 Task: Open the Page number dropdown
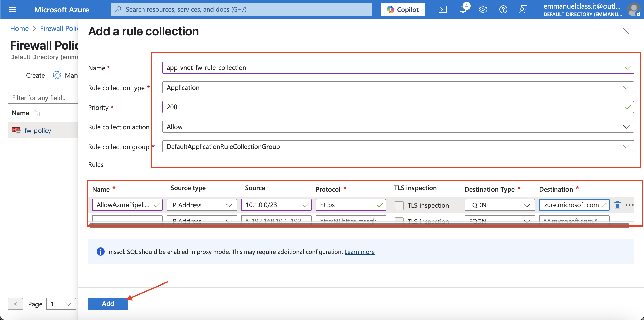(x=61, y=304)
